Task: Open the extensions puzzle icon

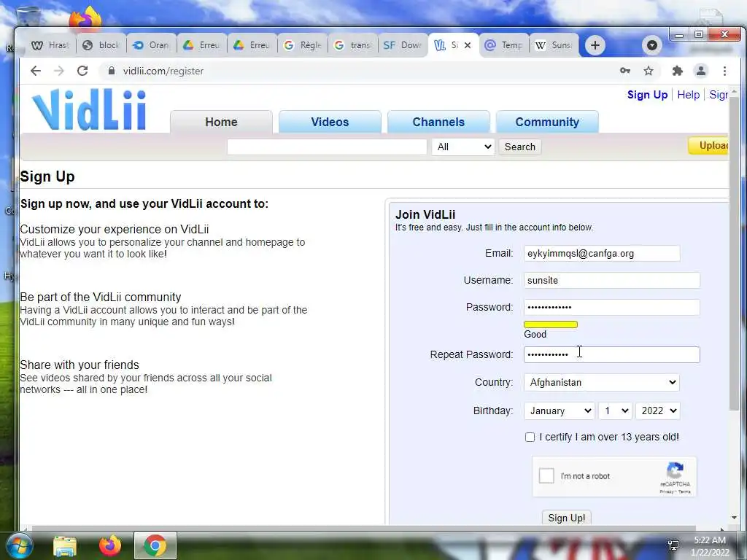Action: pyautogui.click(x=677, y=71)
